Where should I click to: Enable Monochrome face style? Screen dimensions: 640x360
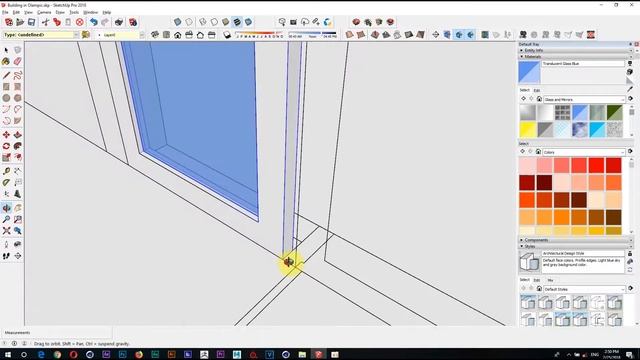coord(248,22)
